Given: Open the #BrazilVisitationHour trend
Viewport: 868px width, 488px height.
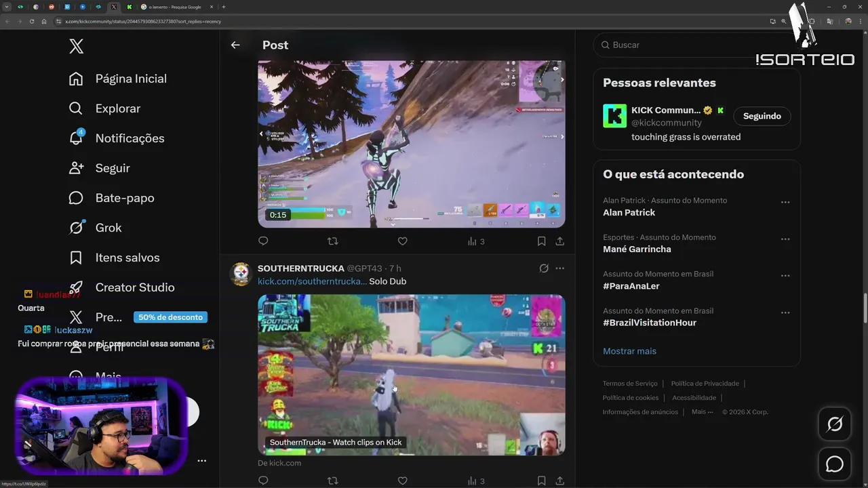Looking at the screenshot, I should click(x=650, y=323).
